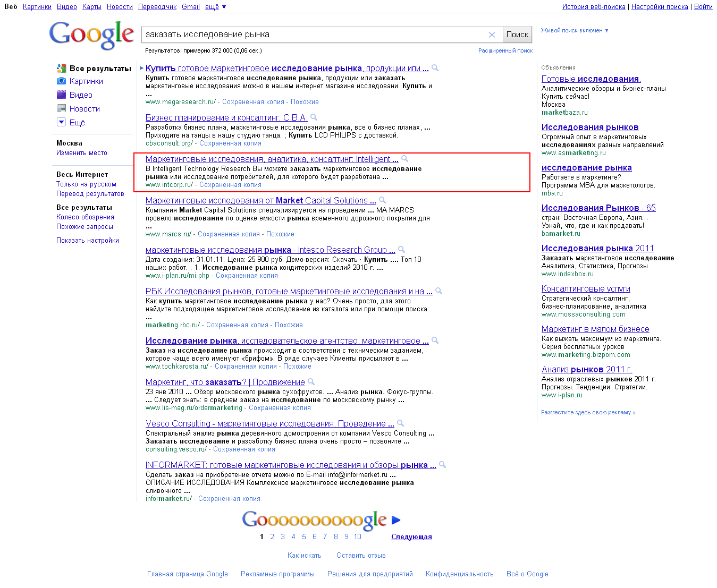Open Карты in the top navigation bar

(92, 7)
